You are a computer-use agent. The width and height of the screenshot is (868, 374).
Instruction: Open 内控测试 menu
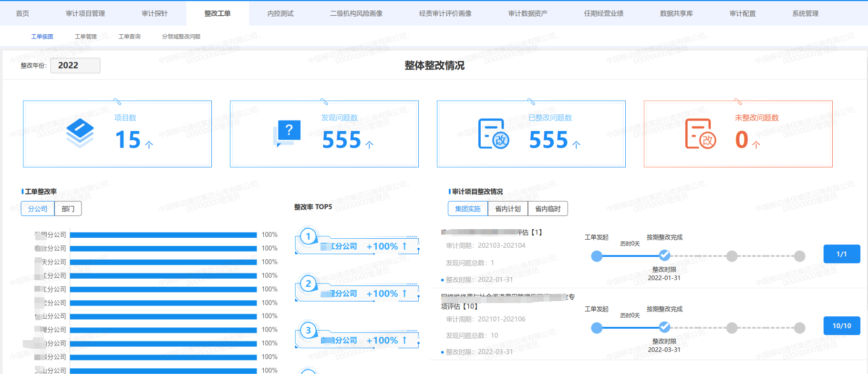click(x=280, y=13)
